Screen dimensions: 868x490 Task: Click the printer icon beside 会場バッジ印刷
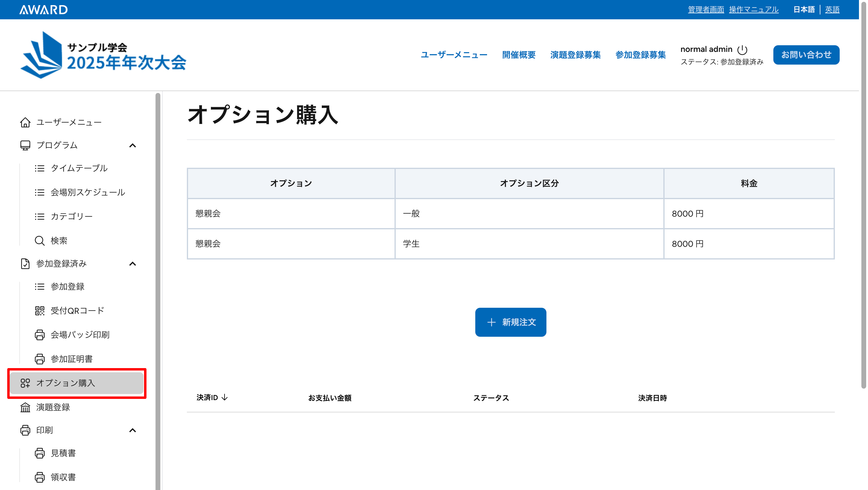39,335
